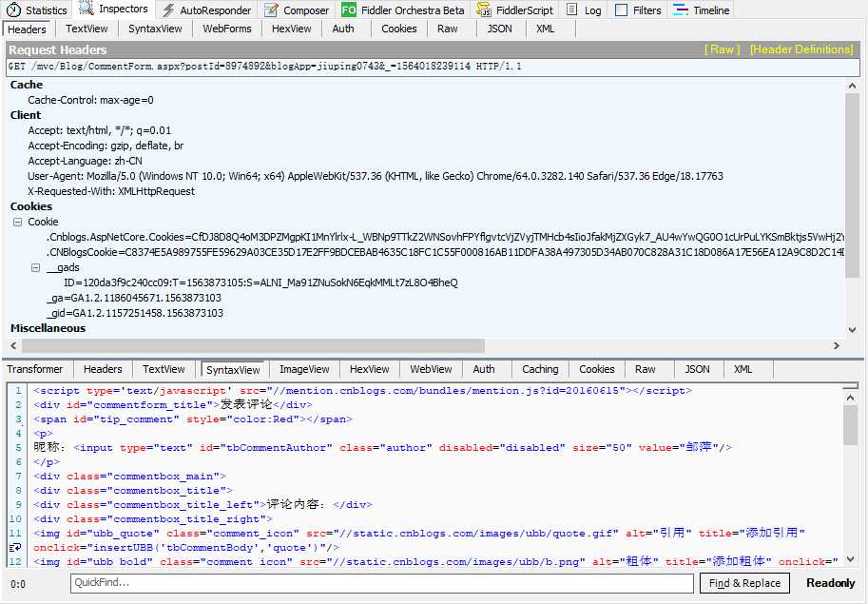Select the User-Agent header row
868x604 pixels.
(x=376, y=176)
